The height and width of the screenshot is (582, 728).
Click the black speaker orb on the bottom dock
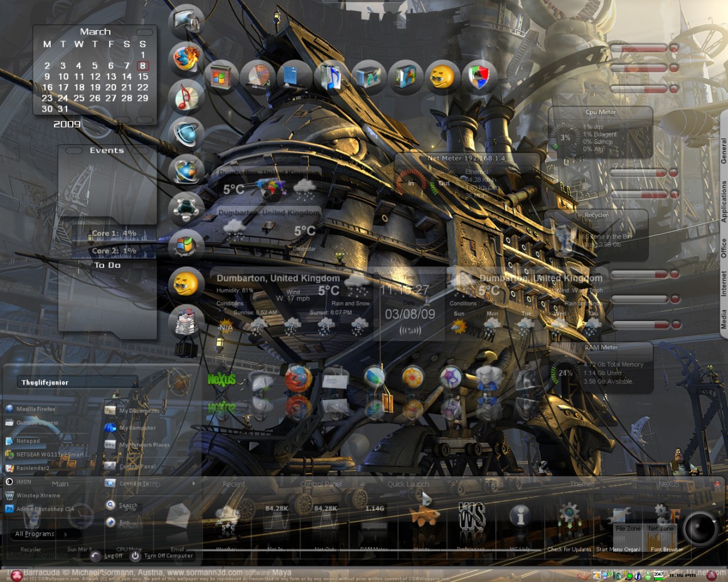click(700, 528)
